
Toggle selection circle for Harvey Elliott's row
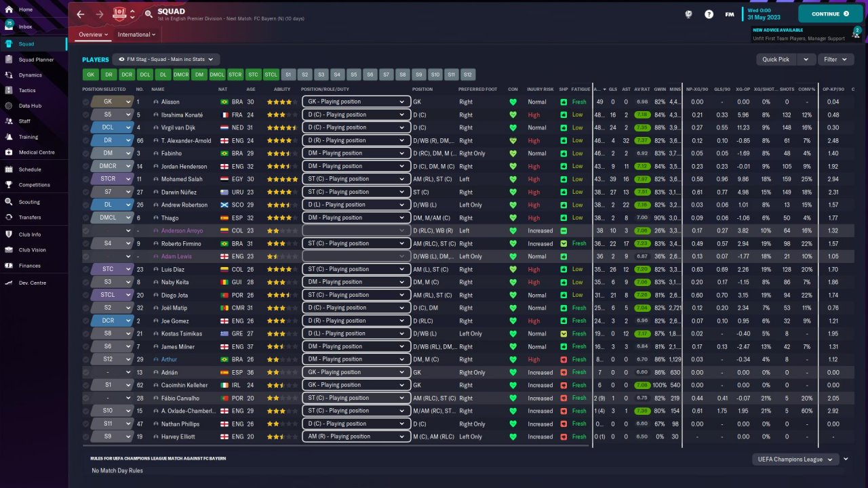pos(86,436)
